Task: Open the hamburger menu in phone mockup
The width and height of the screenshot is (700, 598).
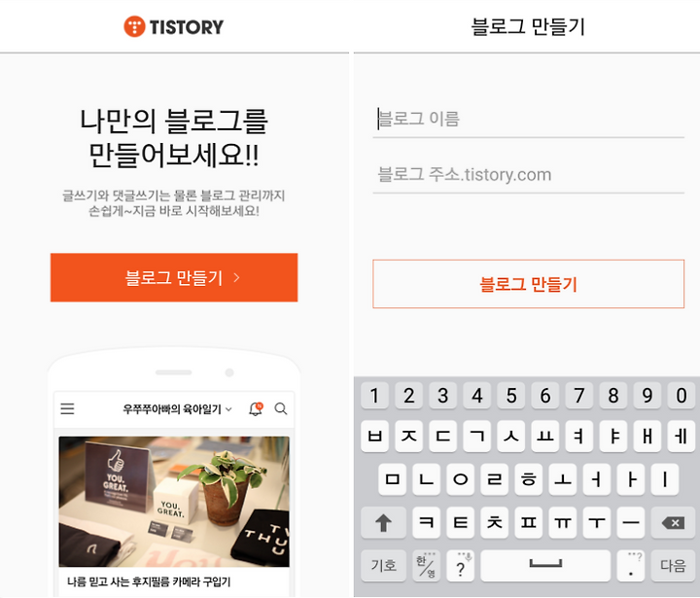Action: coord(67,408)
